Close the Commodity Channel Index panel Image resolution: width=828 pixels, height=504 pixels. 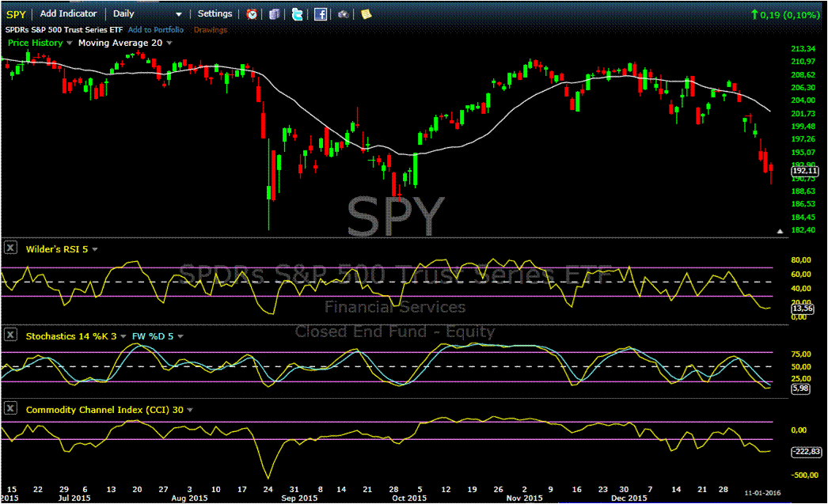pyautogui.click(x=11, y=409)
